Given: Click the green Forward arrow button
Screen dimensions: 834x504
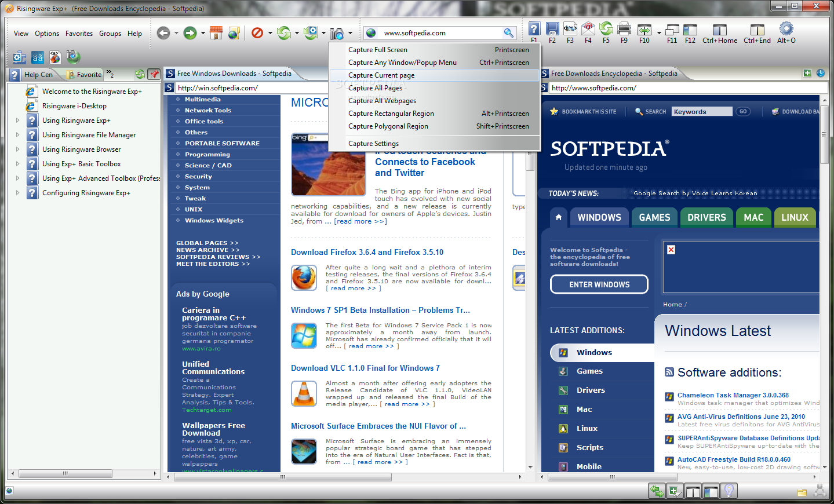Looking at the screenshot, I should [x=190, y=33].
